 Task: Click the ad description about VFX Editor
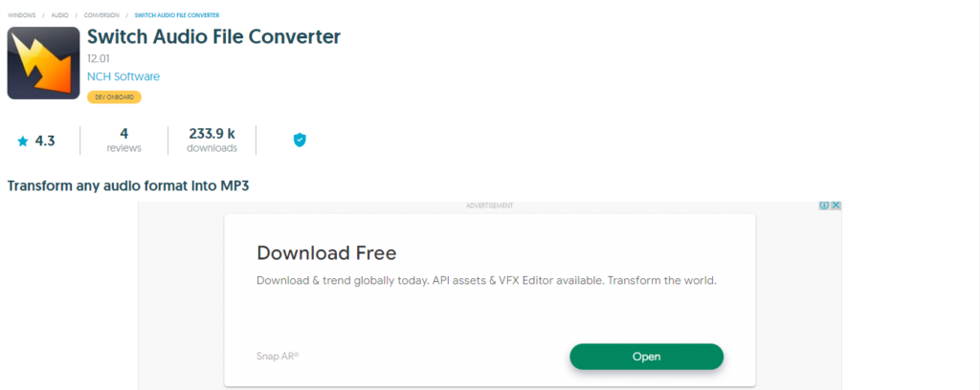point(486,281)
